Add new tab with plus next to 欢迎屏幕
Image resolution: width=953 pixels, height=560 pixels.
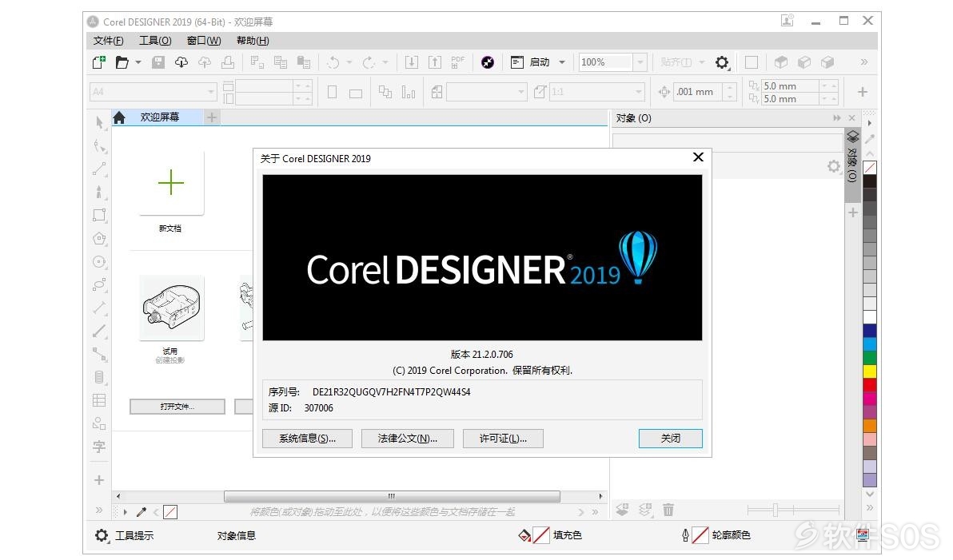tap(212, 117)
